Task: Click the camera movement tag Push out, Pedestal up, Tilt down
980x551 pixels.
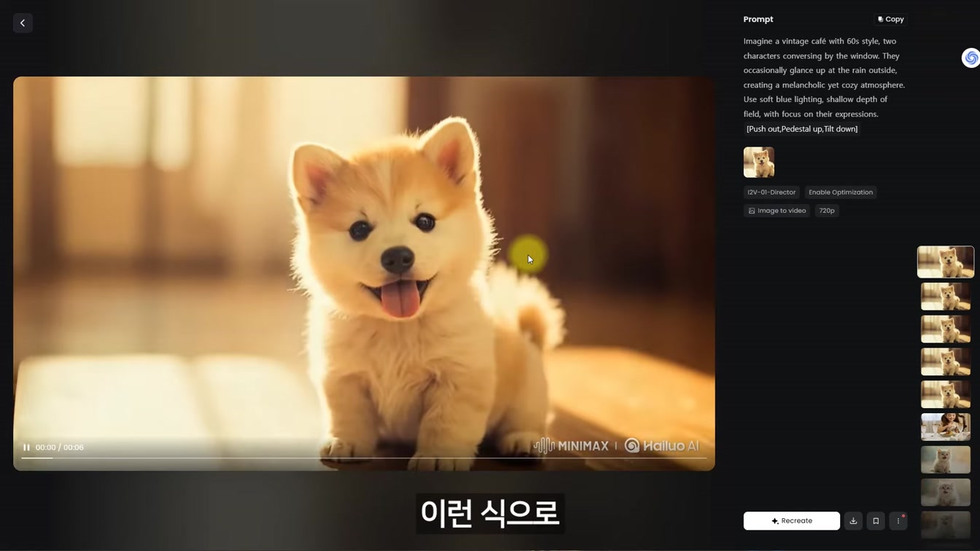Action: pos(802,129)
